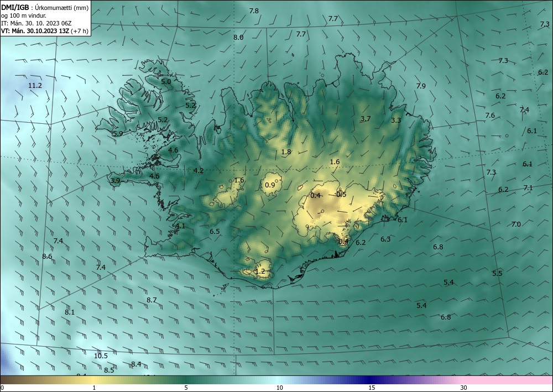Click the yellow segment of the color scale
Image resolution: width=553 pixels, height=392 pixels.
(x=93, y=380)
